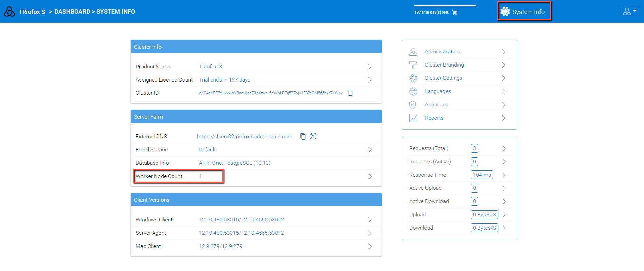Click the TRiofox S product name value
This screenshot has height=271, width=644.
click(210, 67)
